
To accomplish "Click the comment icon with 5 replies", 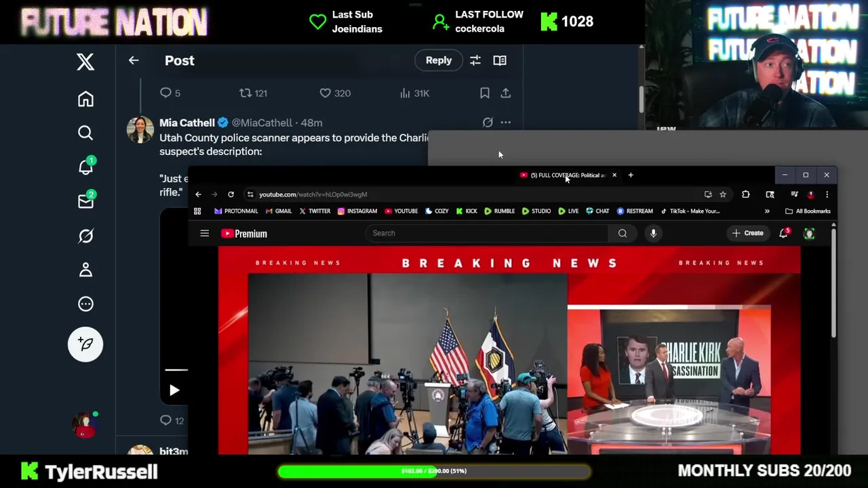I will coord(170,93).
